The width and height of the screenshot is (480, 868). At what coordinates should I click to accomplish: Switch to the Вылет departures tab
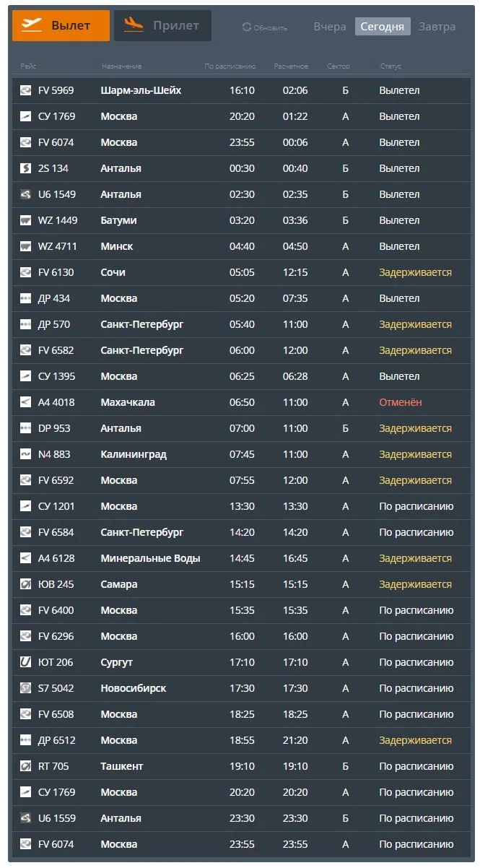pos(61,25)
